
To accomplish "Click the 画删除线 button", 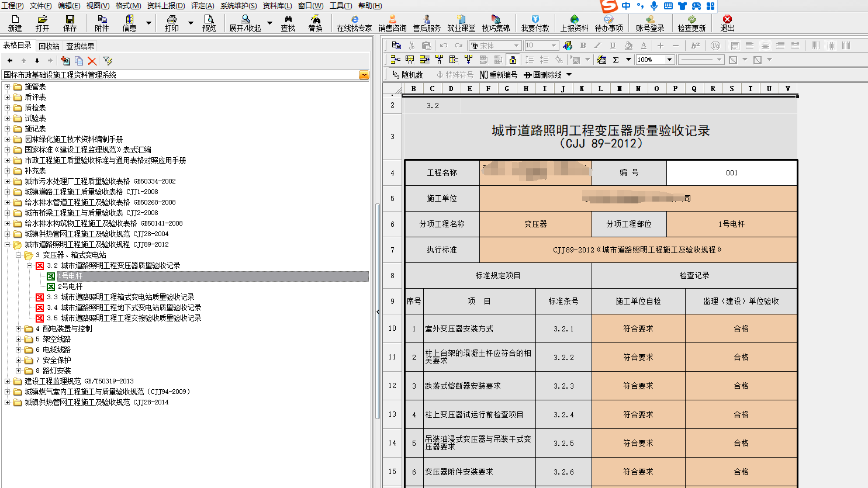I will click(x=543, y=75).
